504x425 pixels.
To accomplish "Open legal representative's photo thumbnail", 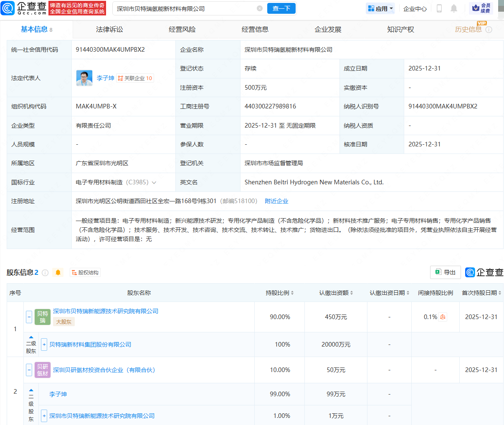I will (84, 78).
